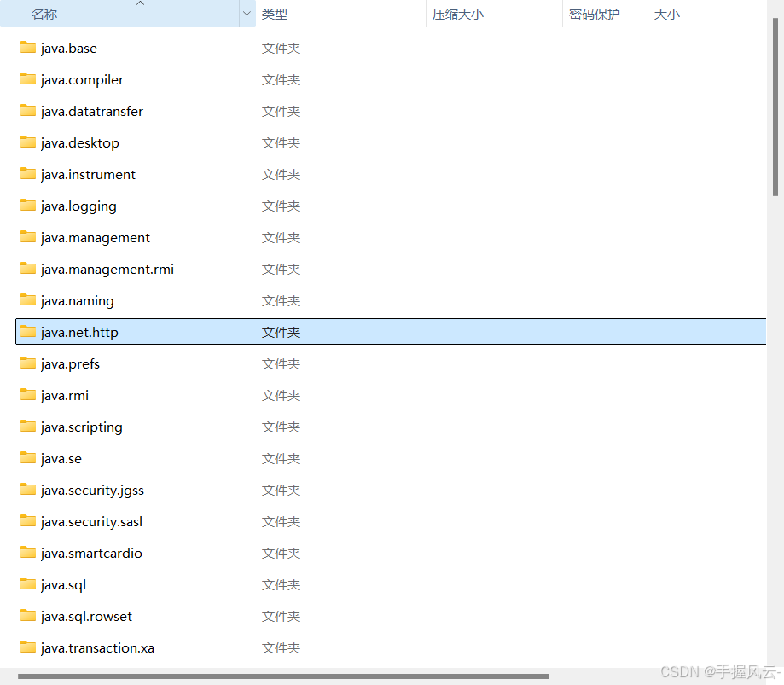Screen dimensions: 784x685
Task: Select the java.naming folder name
Action: [x=78, y=300]
